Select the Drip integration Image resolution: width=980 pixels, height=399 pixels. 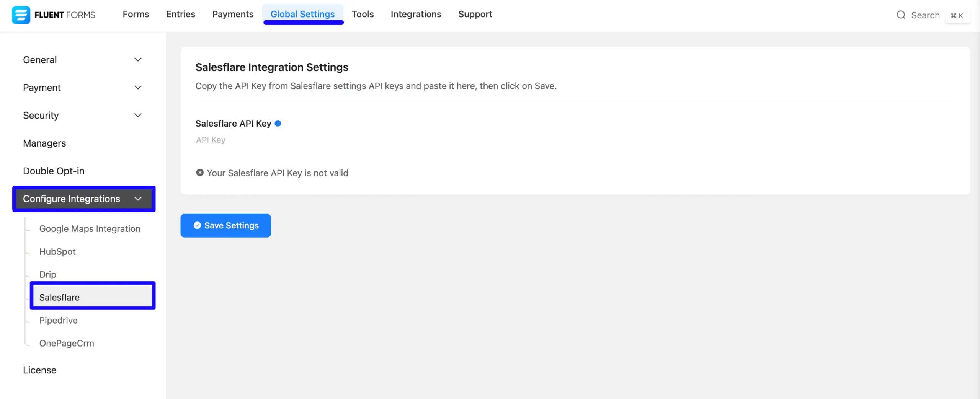point(48,274)
